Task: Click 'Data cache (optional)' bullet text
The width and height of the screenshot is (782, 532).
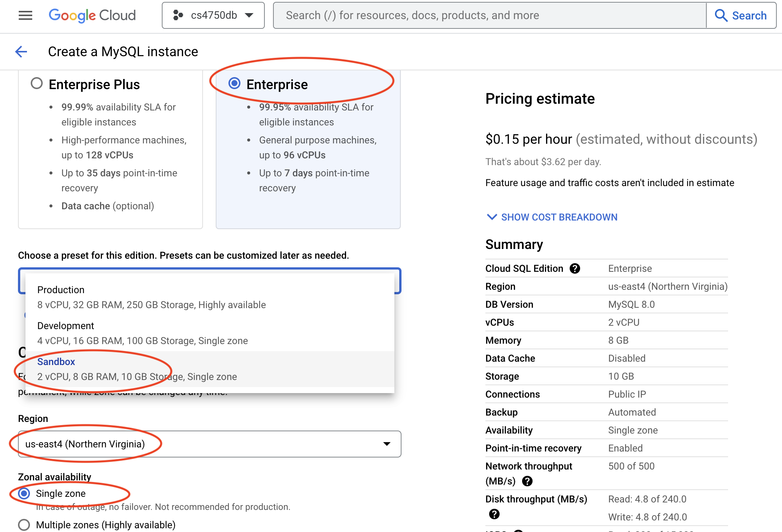Action: click(x=108, y=206)
